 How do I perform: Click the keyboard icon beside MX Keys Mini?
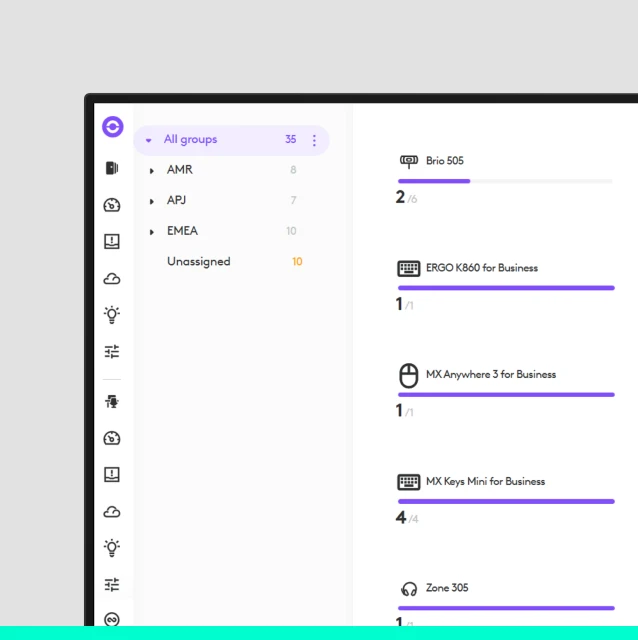tap(409, 482)
